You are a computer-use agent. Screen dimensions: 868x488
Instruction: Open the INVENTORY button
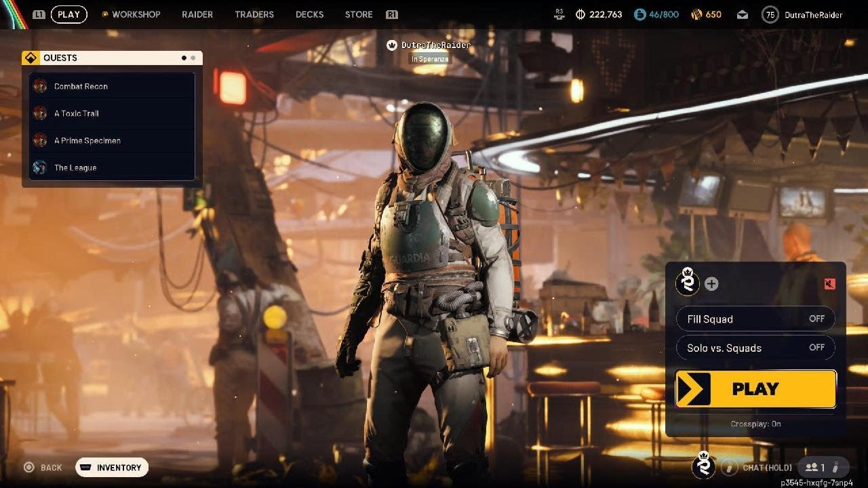click(112, 467)
